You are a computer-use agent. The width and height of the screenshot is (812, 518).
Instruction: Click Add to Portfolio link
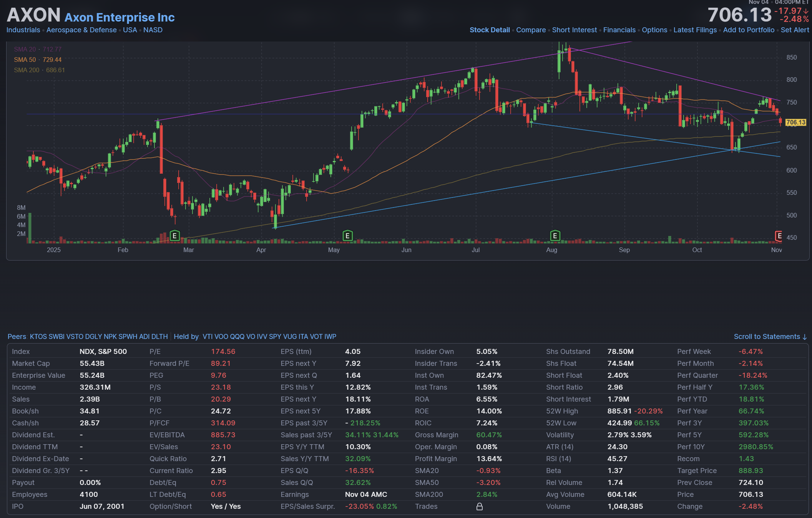749,30
